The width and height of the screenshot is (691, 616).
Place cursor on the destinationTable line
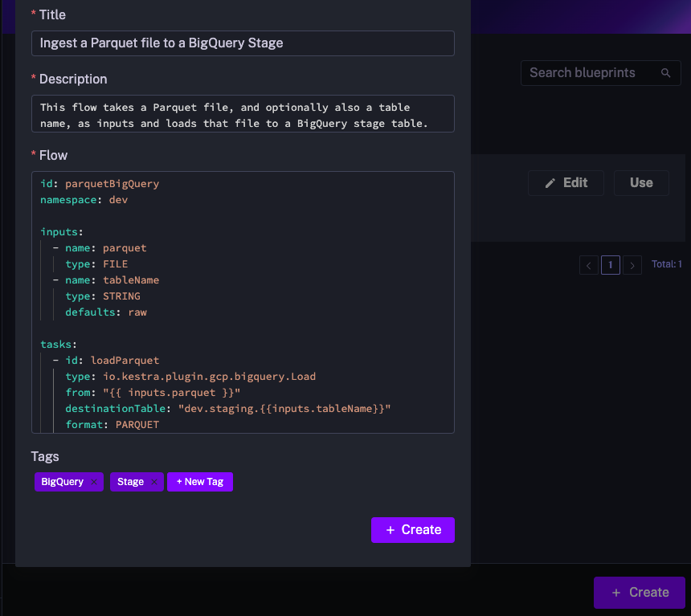(x=228, y=409)
